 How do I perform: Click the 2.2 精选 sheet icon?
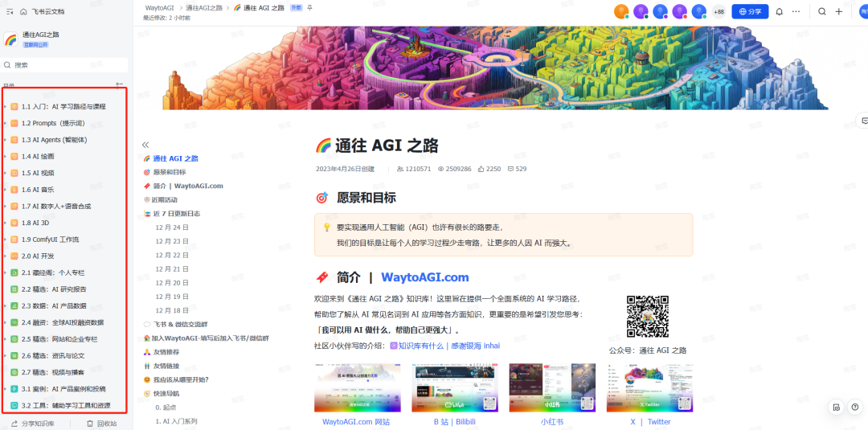pyautogui.click(x=14, y=289)
